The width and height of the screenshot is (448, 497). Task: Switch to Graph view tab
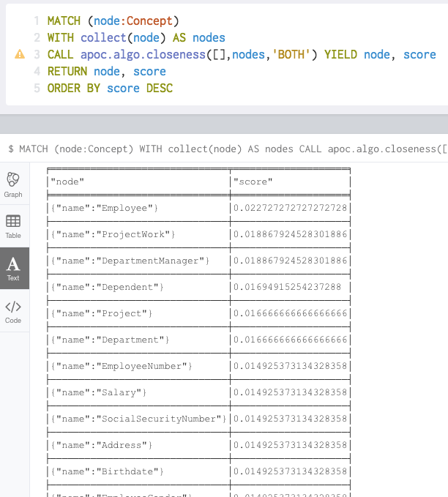pos(14,184)
